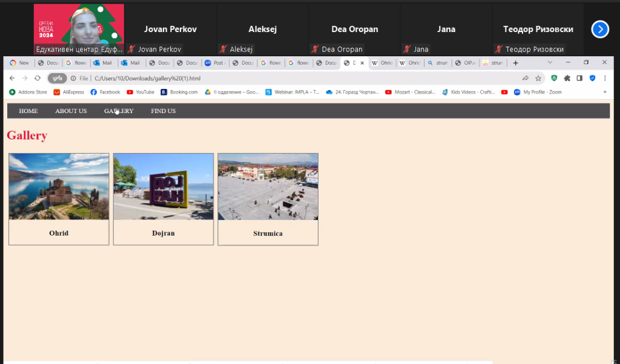Select ABOUT US in the navigation bar

pyautogui.click(x=71, y=111)
